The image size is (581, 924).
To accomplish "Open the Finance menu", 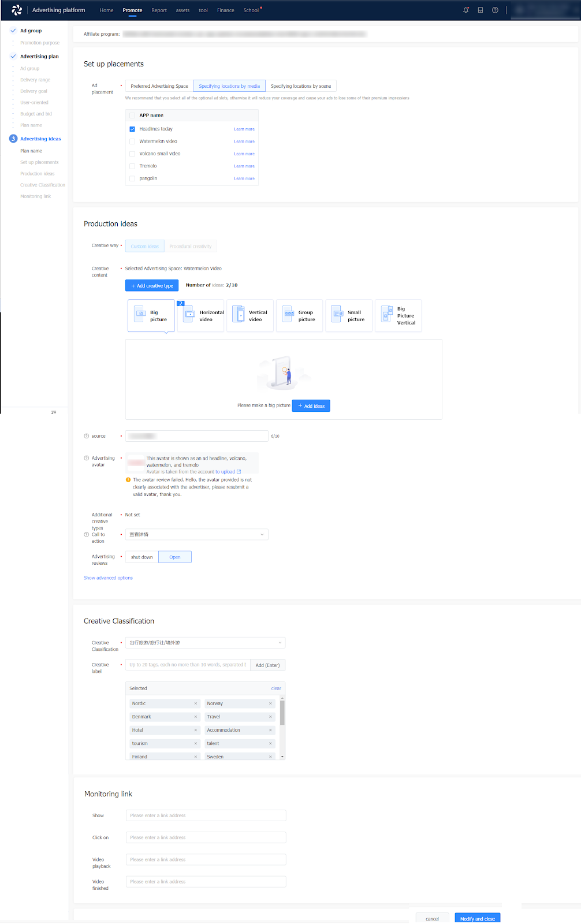I will click(226, 10).
